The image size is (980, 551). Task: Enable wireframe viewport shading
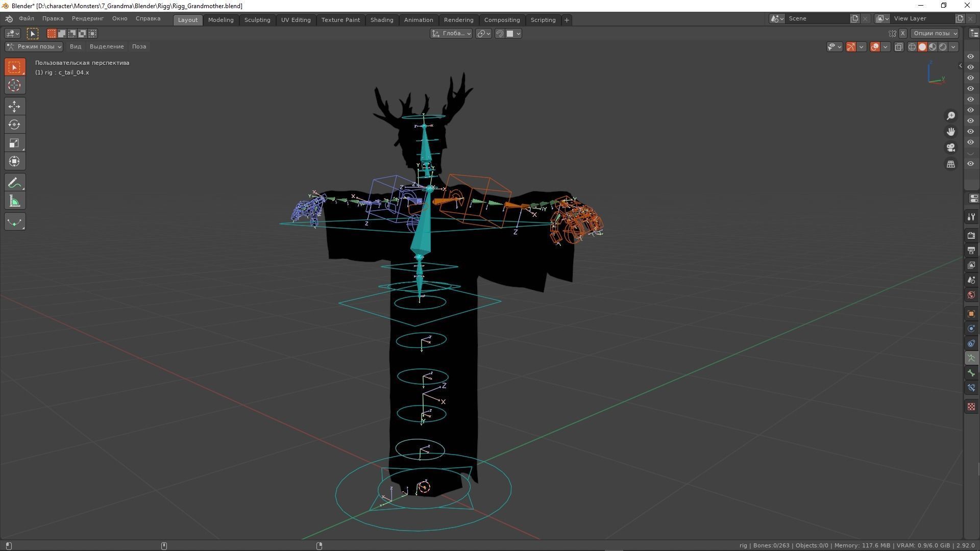(x=912, y=46)
